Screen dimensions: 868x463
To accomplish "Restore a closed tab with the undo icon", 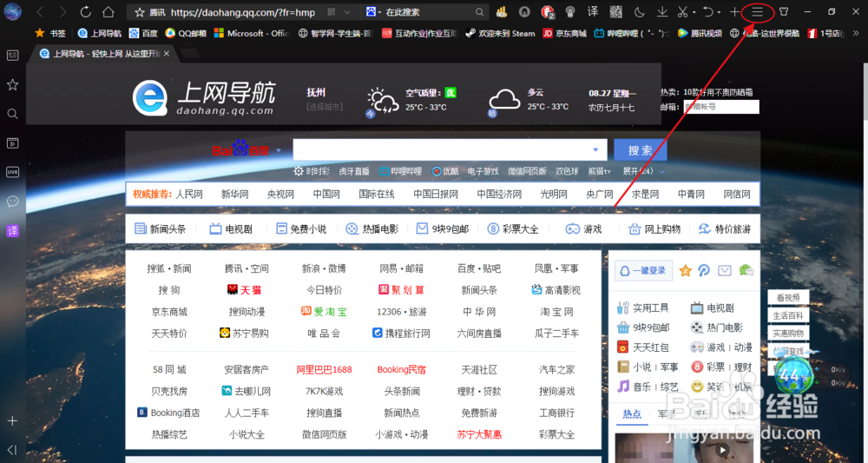I will (708, 11).
